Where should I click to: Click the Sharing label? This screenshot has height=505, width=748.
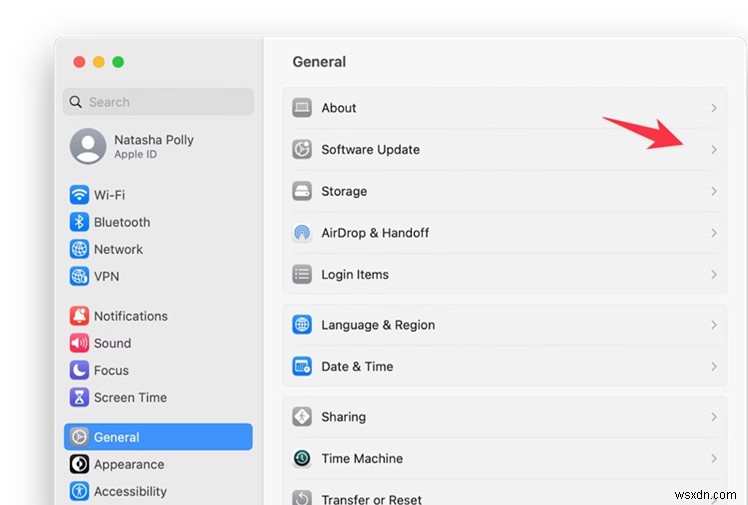[343, 417]
